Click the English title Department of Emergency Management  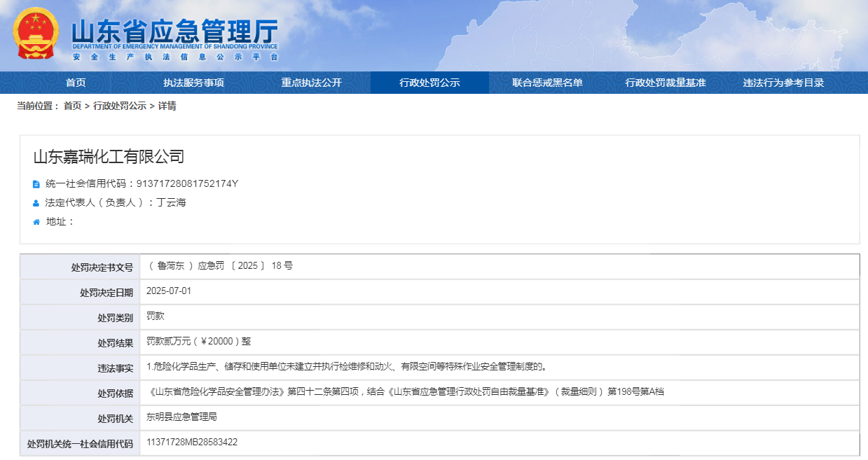pos(175,47)
